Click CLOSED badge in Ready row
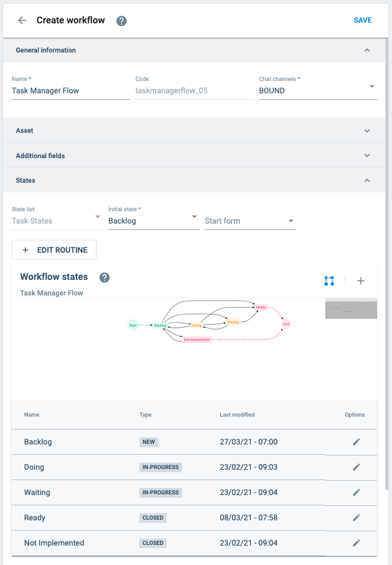 point(153,518)
